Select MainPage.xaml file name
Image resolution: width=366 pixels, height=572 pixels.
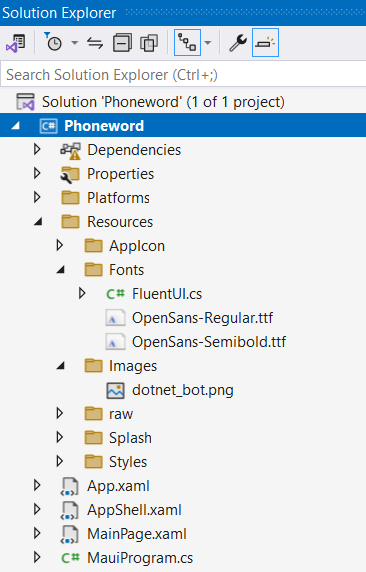tap(137, 534)
